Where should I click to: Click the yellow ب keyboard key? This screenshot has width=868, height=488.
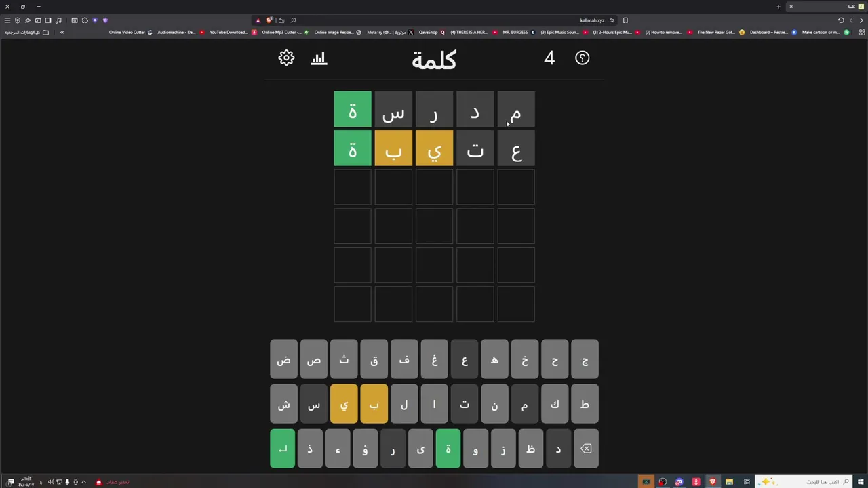point(374,405)
